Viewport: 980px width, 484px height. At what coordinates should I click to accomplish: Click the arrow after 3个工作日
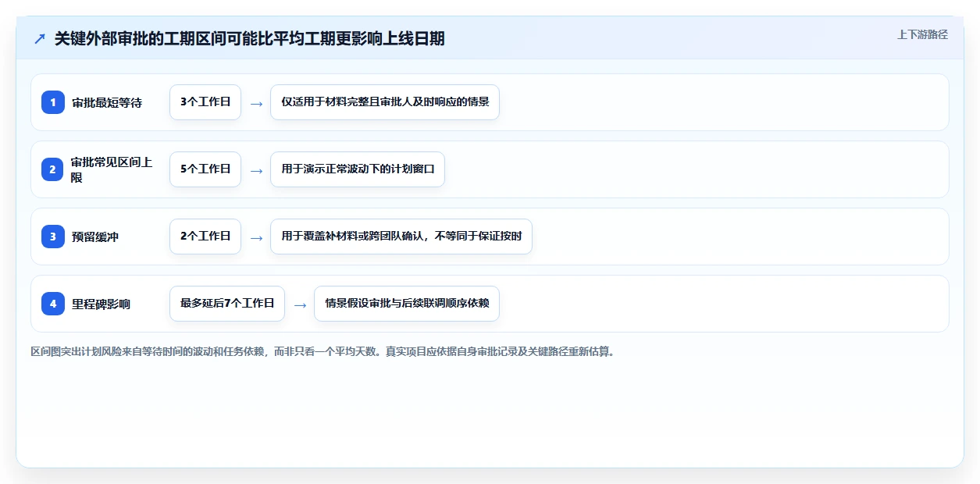pos(256,103)
